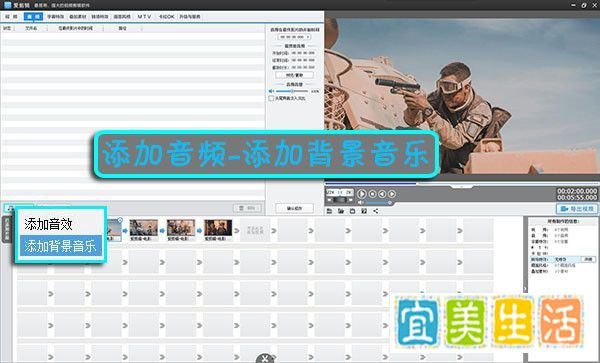Viewport: 600px width, 363px height.
Task: Step forward one frame in preview
Action: click(x=392, y=194)
